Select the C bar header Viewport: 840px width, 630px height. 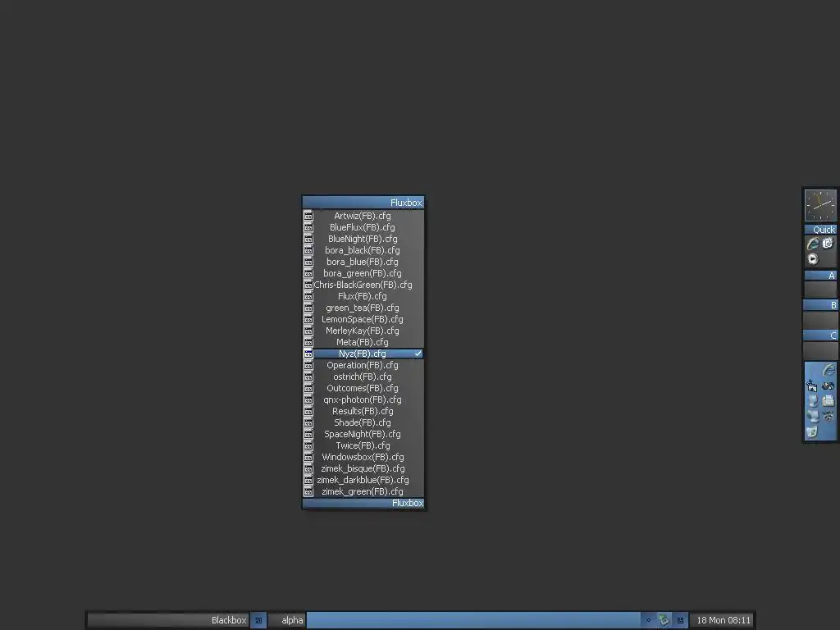(x=820, y=336)
